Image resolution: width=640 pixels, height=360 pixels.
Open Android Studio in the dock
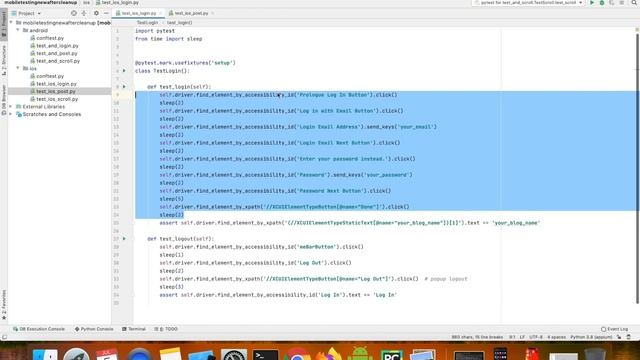click(360, 353)
